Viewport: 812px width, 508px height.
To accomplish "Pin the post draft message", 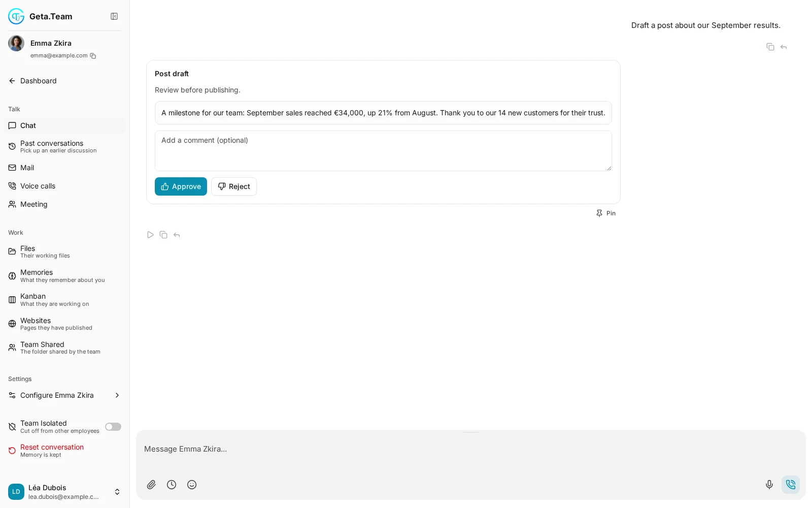I will click(x=606, y=213).
